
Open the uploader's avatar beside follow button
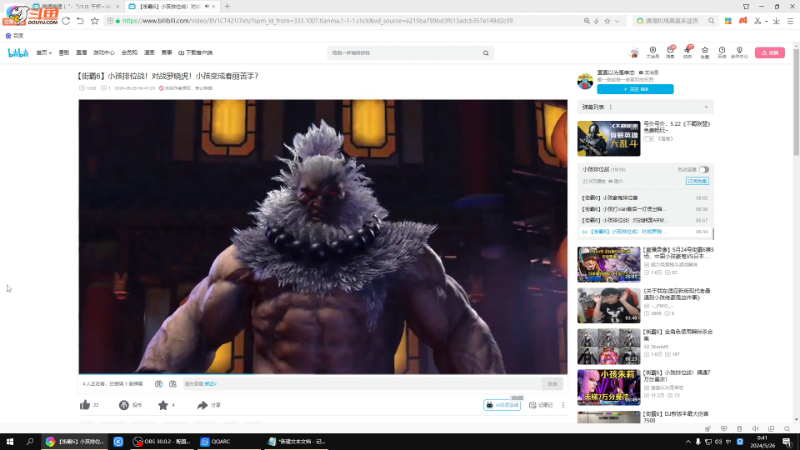click(x=585, y=81)
